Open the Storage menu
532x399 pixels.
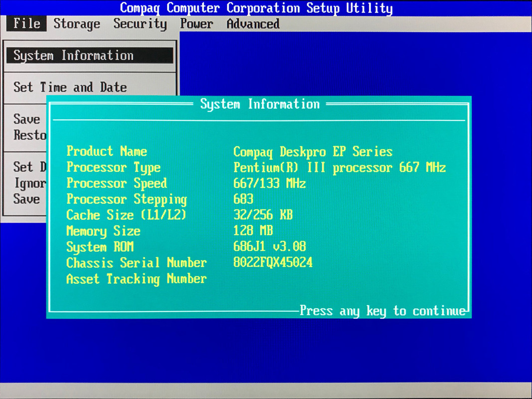click(x=77, y=24)
